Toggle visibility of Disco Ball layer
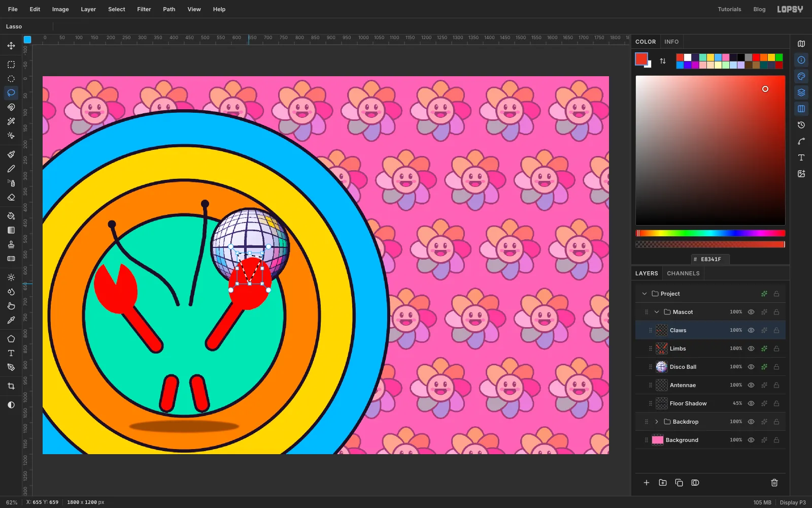Image resolution: width=812 pixels, height=508 pixels. [x=751, y=367]
